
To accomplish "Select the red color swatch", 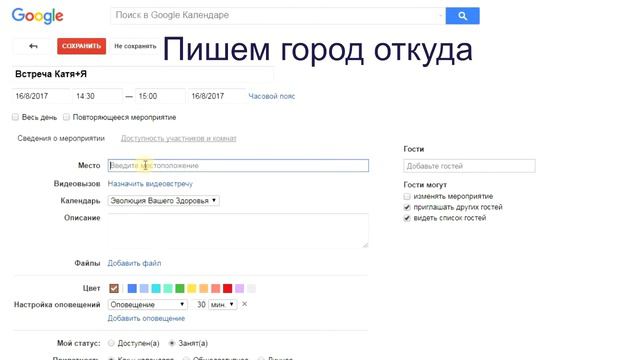I will pyautogui.click(x=227, y=289).
